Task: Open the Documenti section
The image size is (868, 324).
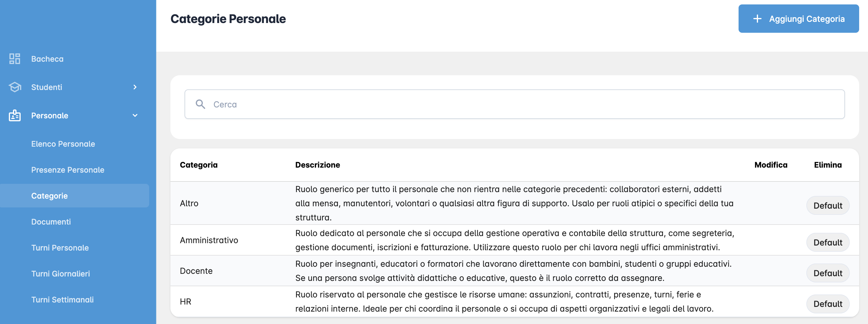Action: pos(51,222)
